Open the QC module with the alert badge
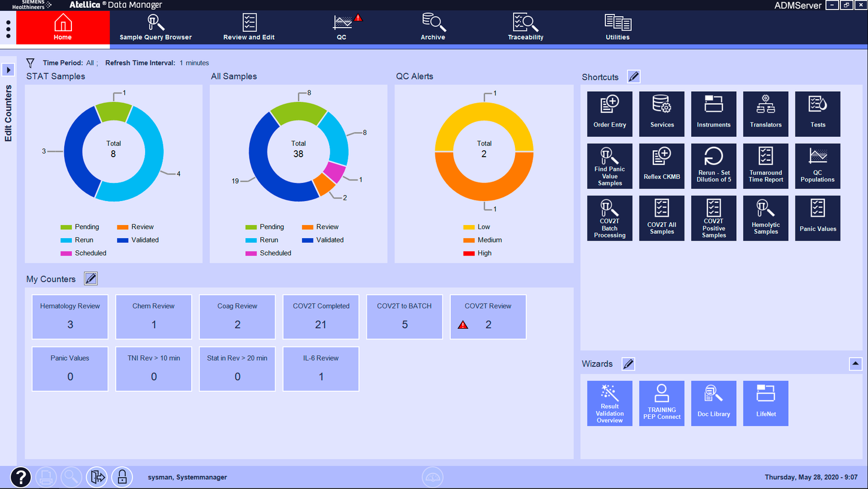868x489 pixels. [x=342, y=27]
